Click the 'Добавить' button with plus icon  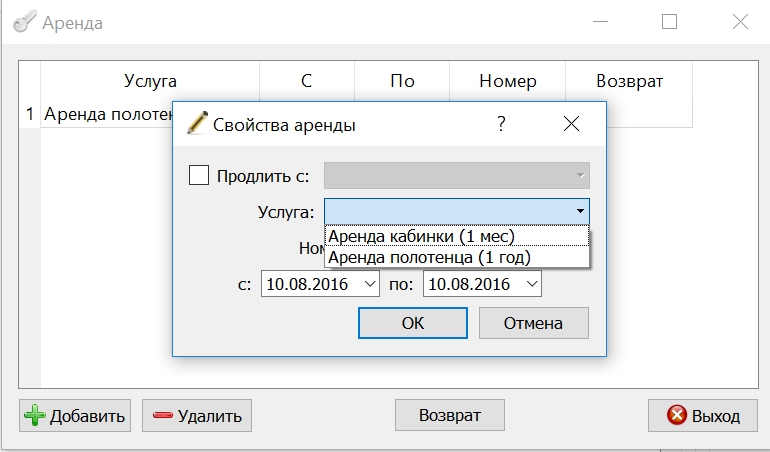[75, 416]
